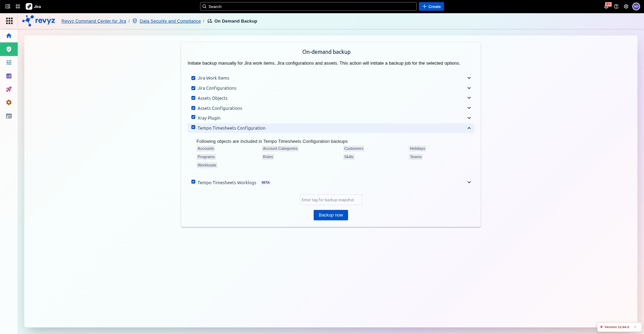This screenshot has width=644, height=334.
Task: Click the Teams tag
Action: 416,157
